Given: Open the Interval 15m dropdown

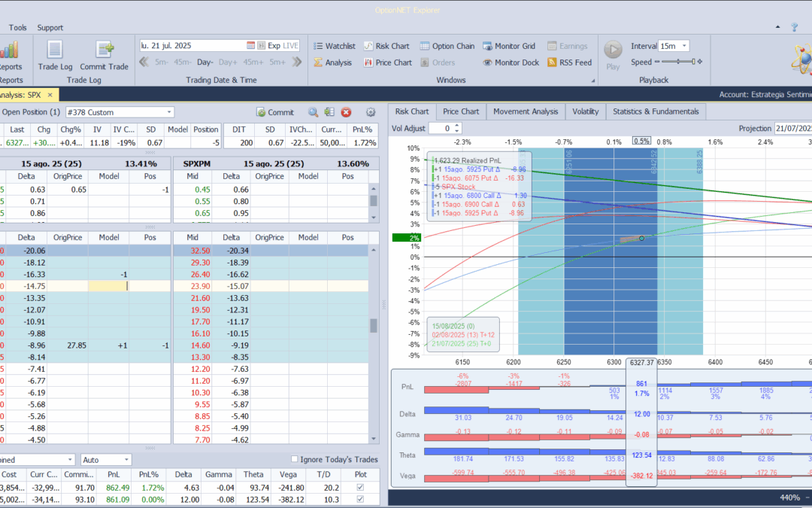Looking at the screenshot, I should click(x=684, y=46).
